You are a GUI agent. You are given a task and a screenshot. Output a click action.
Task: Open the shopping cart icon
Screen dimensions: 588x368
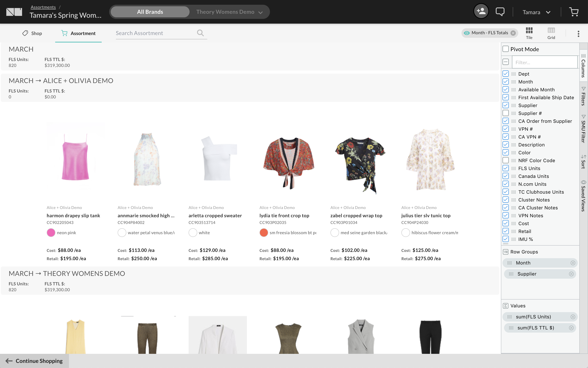click(x=574, y=11)
